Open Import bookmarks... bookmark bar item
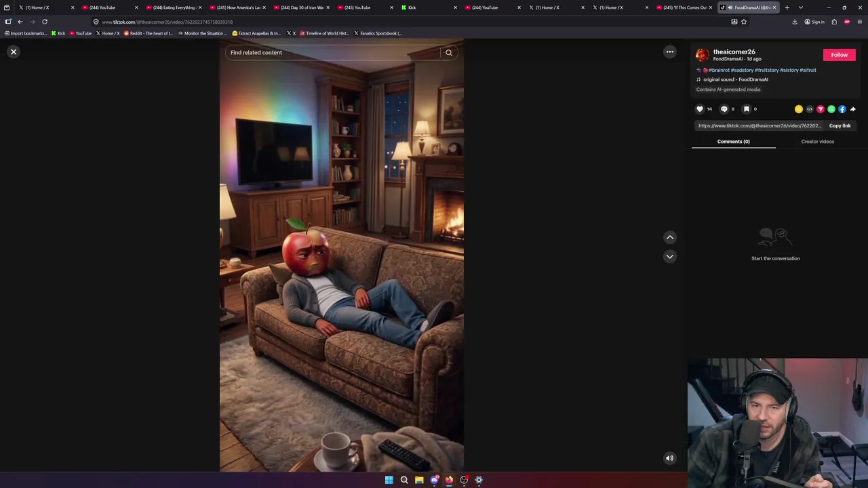868x488 pixels. (x=26, y=33)
